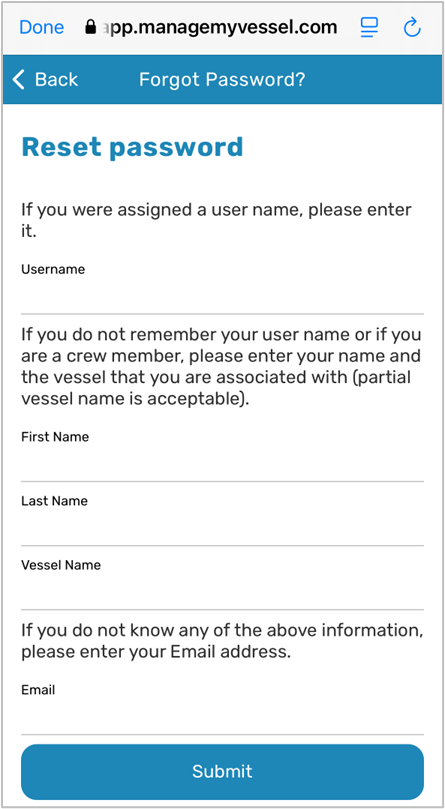The image size is (445, 809).
Task: Click the crew member instruction paragraph
Action: (221, 367)
